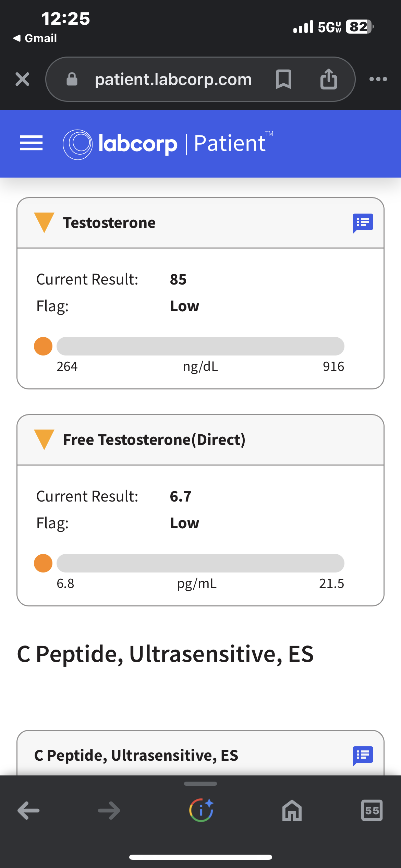Open Testosterone result comments icon
The height and width of the screenshot is (868, 401).
pos(363,223)
